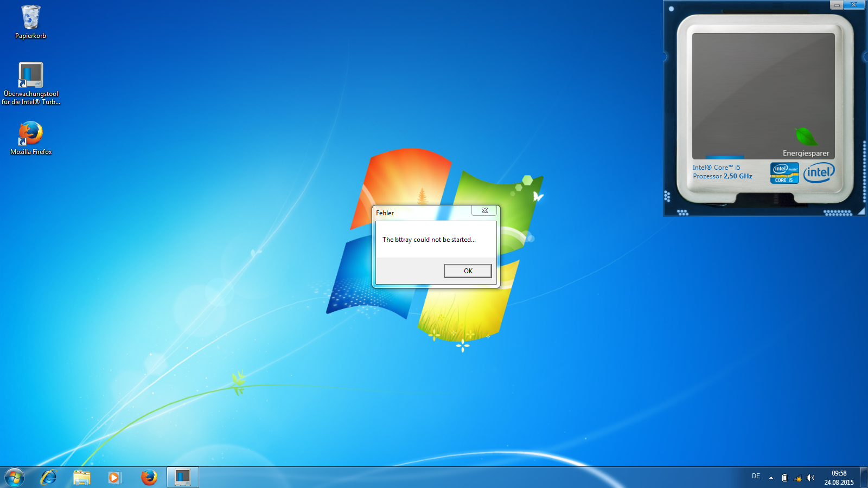Screen dimensions: 868x488
Task: Open Windows Media Player from the taskbar
Action: coord(114,477)
